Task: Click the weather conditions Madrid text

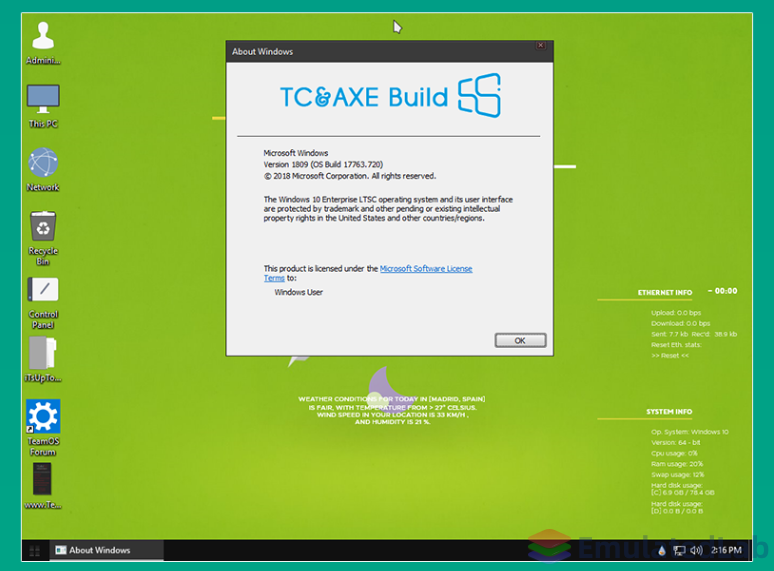Action: pos(392,410)
